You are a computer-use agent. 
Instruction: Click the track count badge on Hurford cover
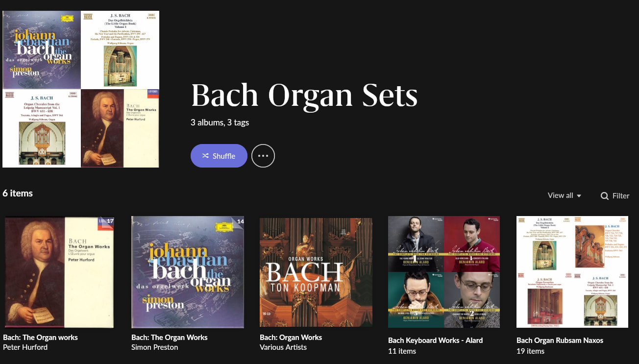coord(109,221)
